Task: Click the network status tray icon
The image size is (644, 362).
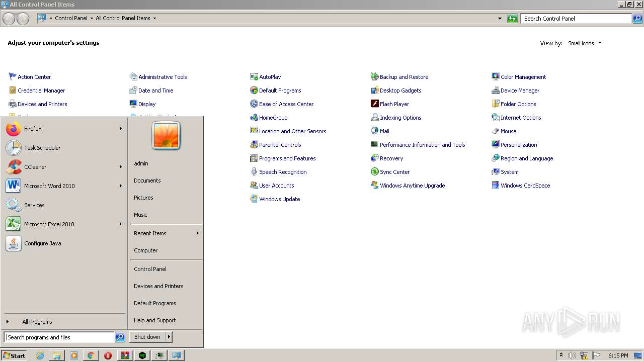Action: click(584, 355)
